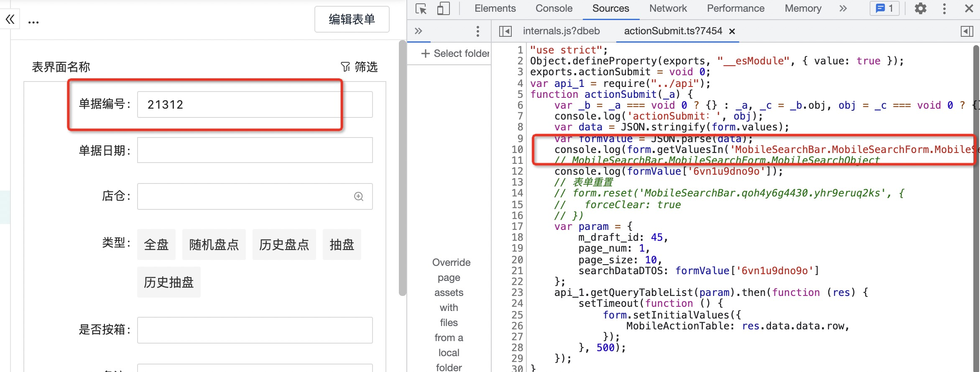Select the actionSubmit.ts?7454 file tab
Viewport: 980px width, 372px height.
(x=673, y=31)
